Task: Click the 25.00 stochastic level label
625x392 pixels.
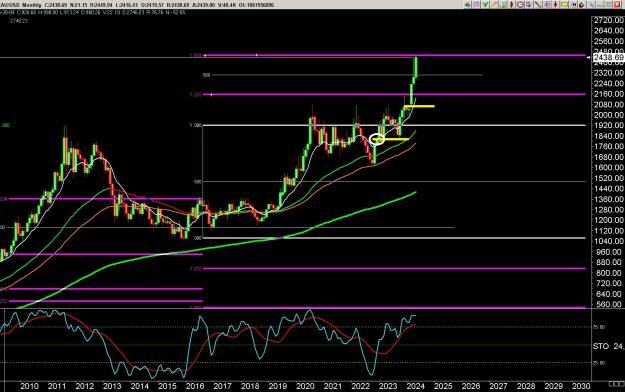Action: pyautogui.click(x=599, y=363)
